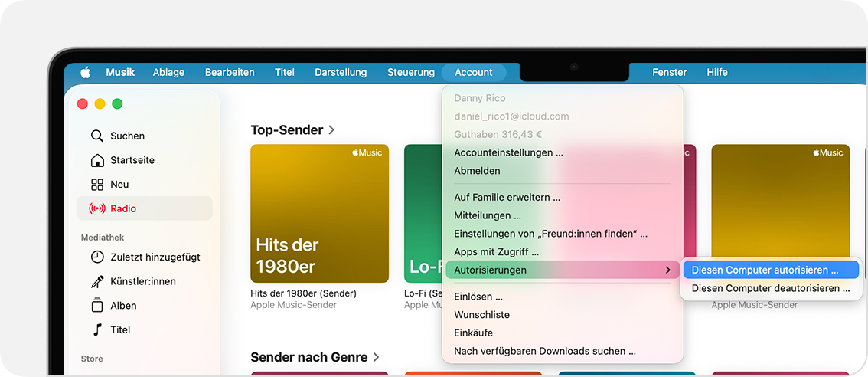Image resolution: width=868 pixels, height=377 pixels.
Task: Open the rightmost olive Apple Music tile
Action: [781, 202]
